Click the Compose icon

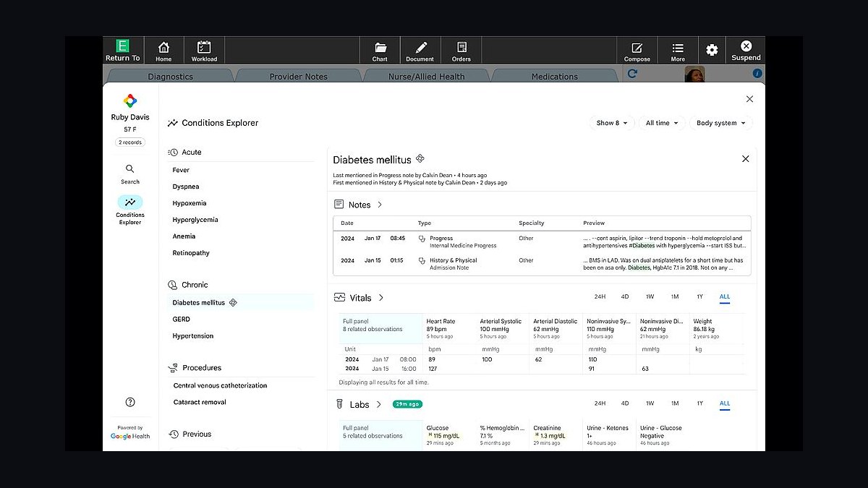tap(637, 48)
